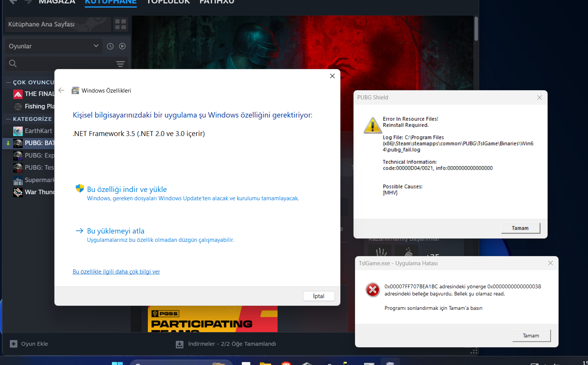Open Kütüphane Ana Sayfası button
588x365 pixels.
tap(59, 24)
